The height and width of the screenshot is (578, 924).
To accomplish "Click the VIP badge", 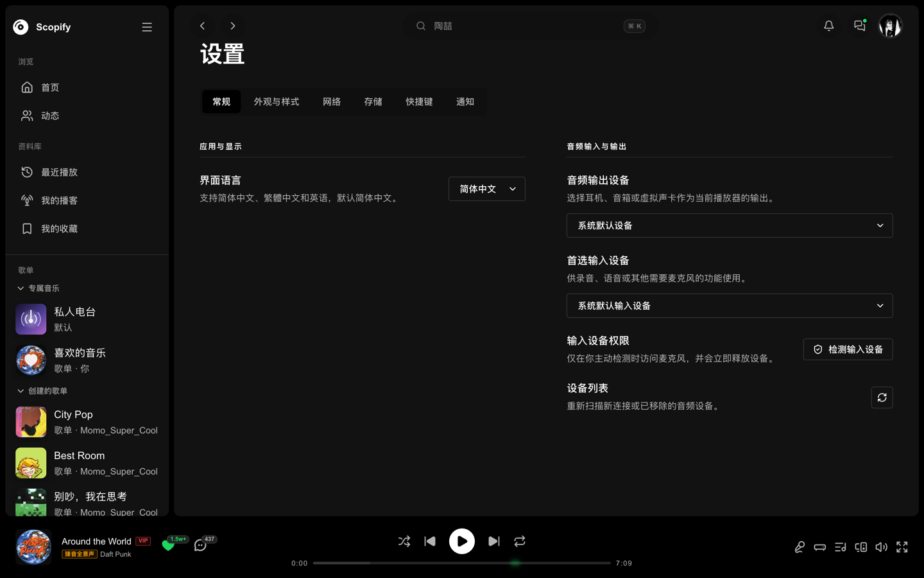I will tap(143, 541).
